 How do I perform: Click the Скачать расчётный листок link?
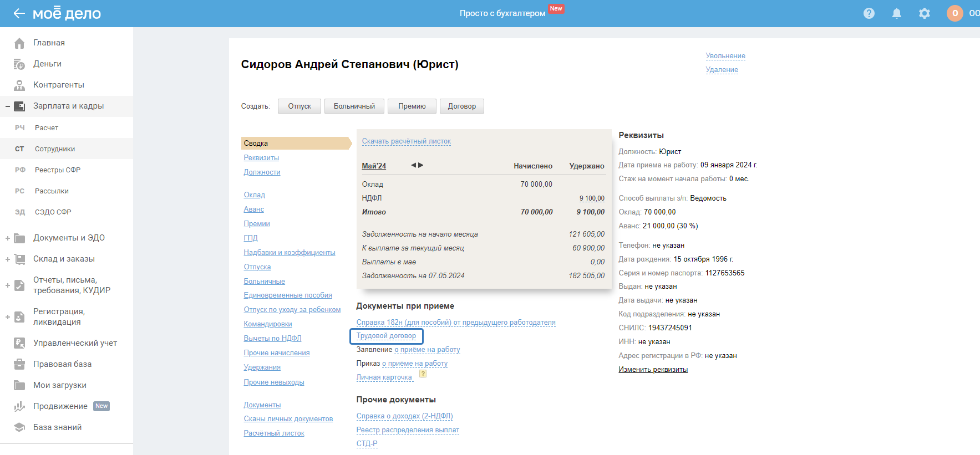click(x=406, y=141)
